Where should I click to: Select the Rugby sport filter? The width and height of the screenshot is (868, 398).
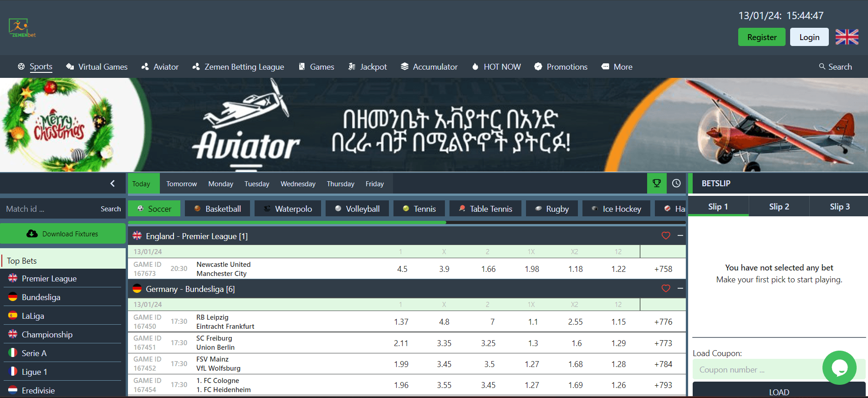click(x=552, y=209)
